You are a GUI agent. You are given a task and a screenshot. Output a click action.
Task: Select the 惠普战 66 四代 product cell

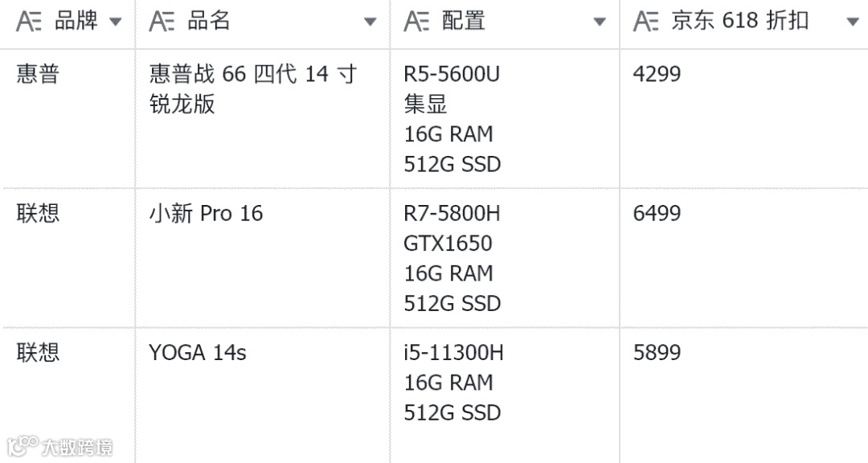click(x=252, y=89)
